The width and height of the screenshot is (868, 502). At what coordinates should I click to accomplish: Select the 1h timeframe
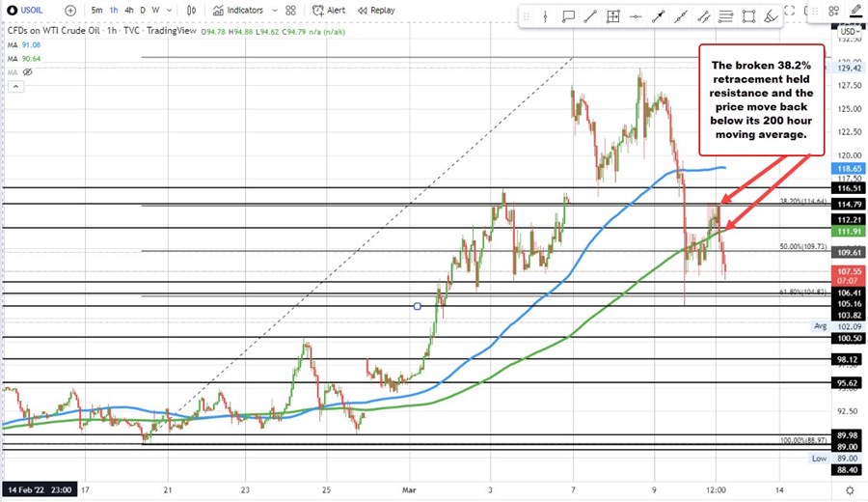point(114,10)
